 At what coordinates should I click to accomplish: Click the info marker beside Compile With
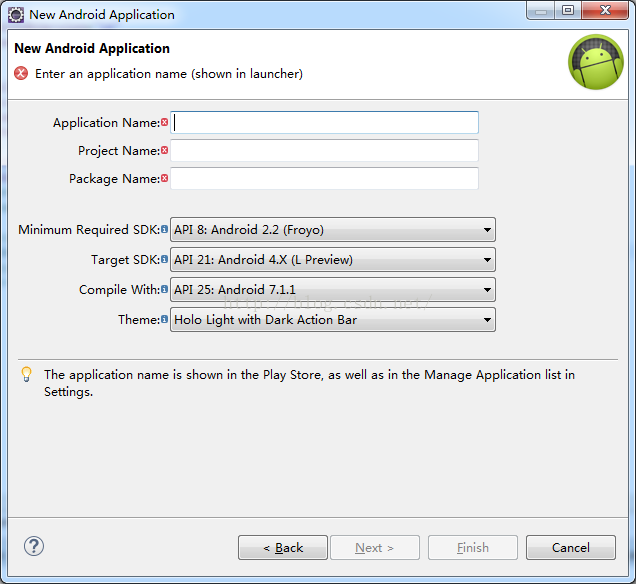[x=164, y=289]
